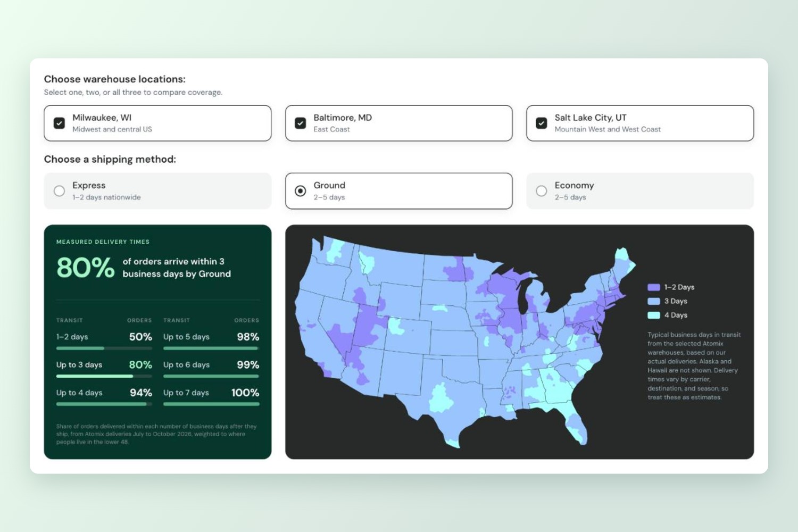The image size is (798, 532).
Task: Click the '1–2 Days' legend label
Action: [x=679, y=287]
